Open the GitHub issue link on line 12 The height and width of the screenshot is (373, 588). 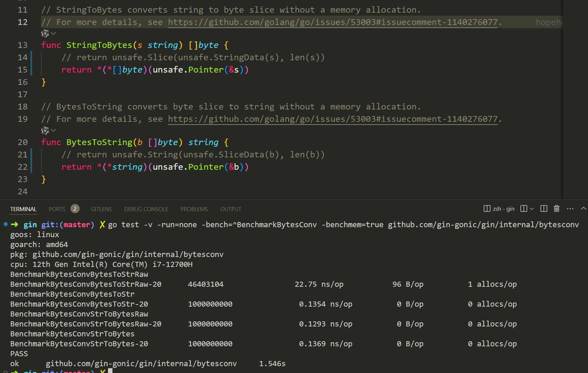[333, 22]
